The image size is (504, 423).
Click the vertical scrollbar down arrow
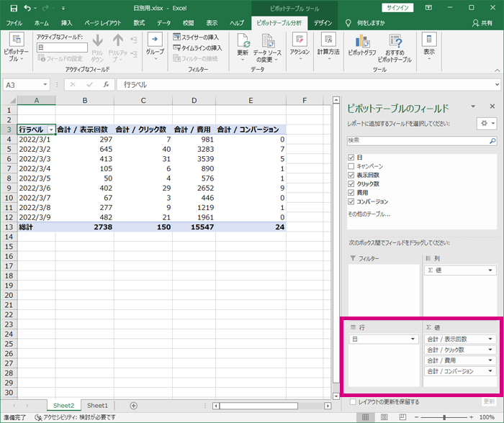(x=336, y=396)
